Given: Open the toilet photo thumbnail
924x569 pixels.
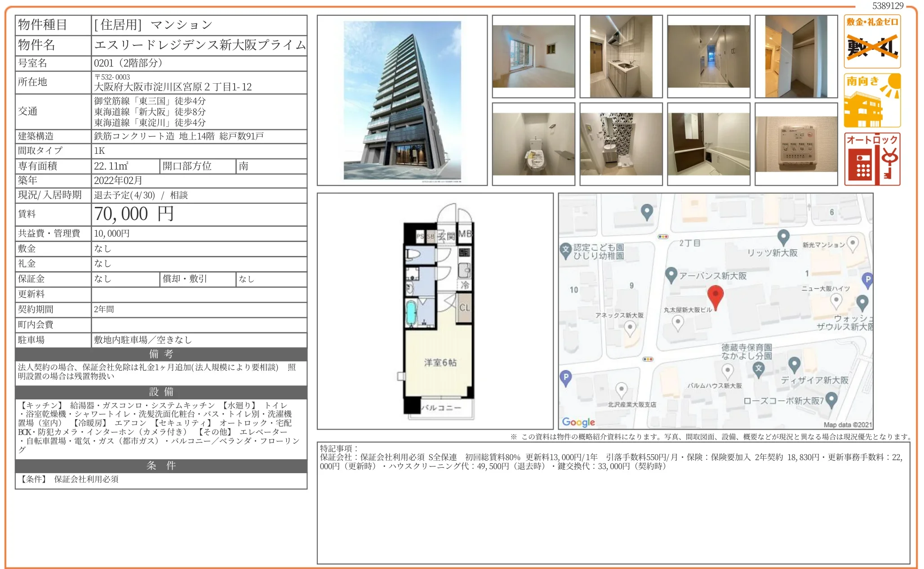Looking at the screenshot, I should 533,144.
